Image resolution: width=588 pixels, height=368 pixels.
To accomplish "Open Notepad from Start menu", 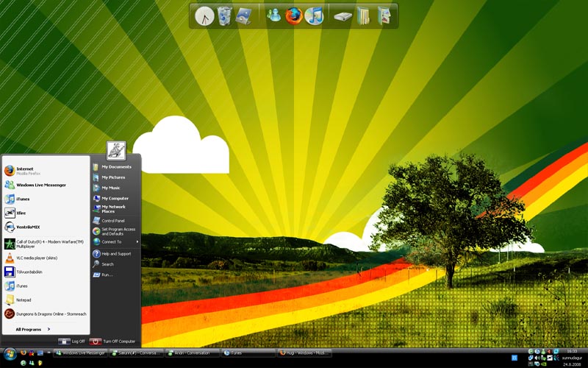I will click(46, 300).
